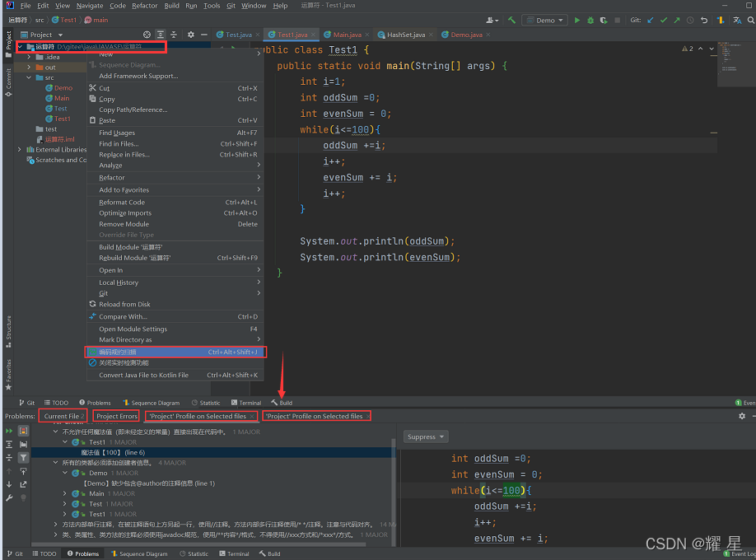
Task: Run the Demo configuration with green play
Action: click(x=576, y=21)
